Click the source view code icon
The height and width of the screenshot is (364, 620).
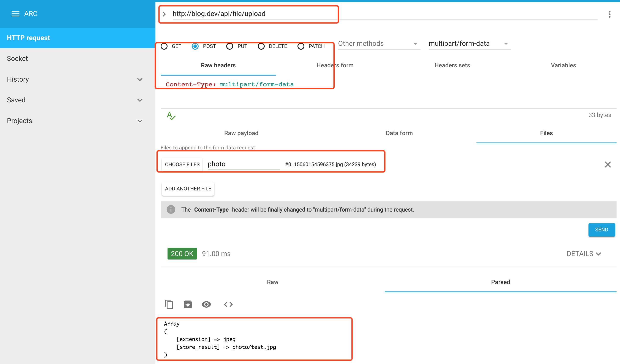[x=228, y=304]
